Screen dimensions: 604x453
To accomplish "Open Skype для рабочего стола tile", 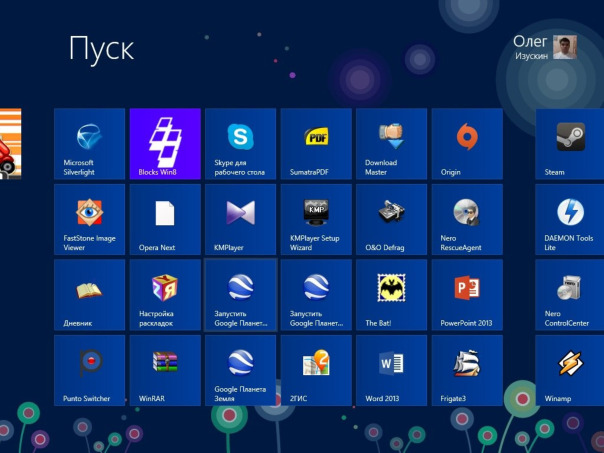I will (240, 144).
